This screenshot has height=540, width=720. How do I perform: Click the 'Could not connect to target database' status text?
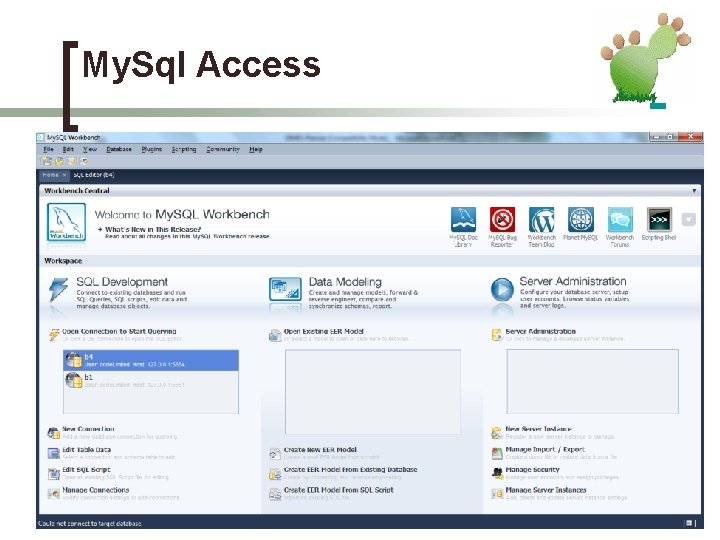click(x=90, y=523)
